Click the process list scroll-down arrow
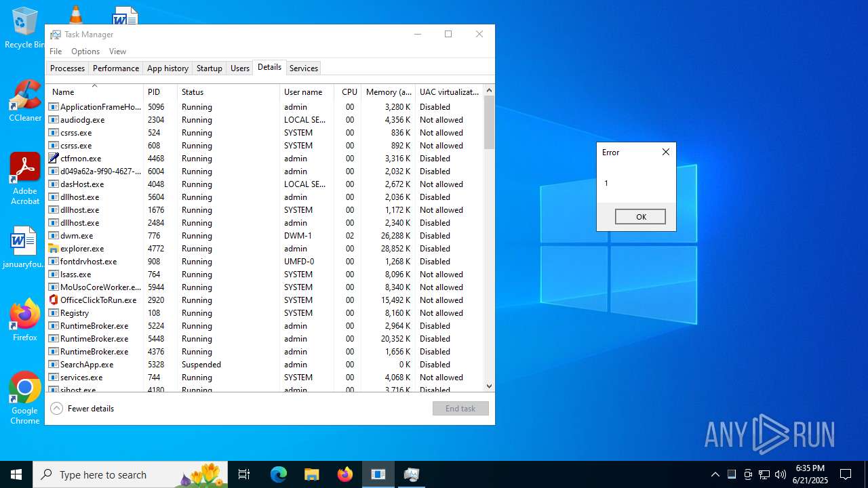This screenshot has width=868, height=488. (489, 386)
